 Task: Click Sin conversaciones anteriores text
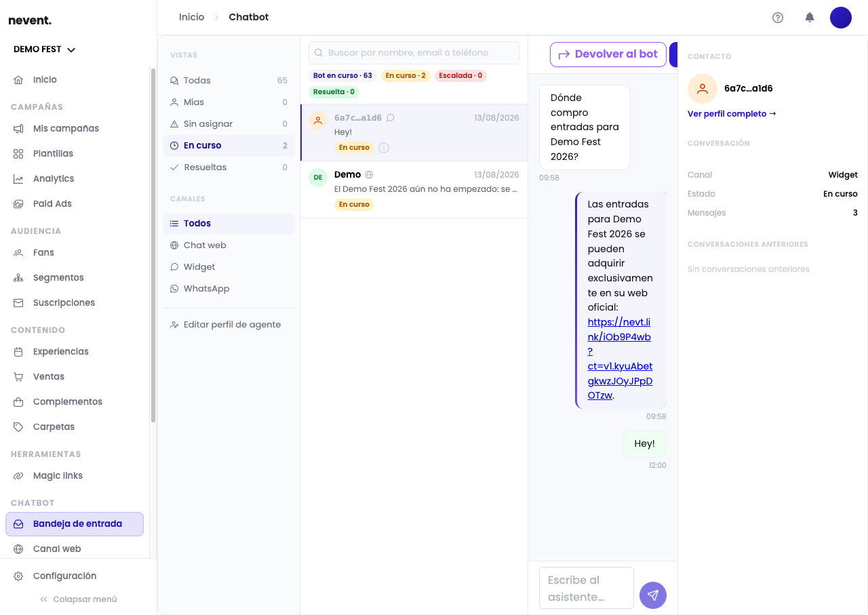click(x=749, y=269)
